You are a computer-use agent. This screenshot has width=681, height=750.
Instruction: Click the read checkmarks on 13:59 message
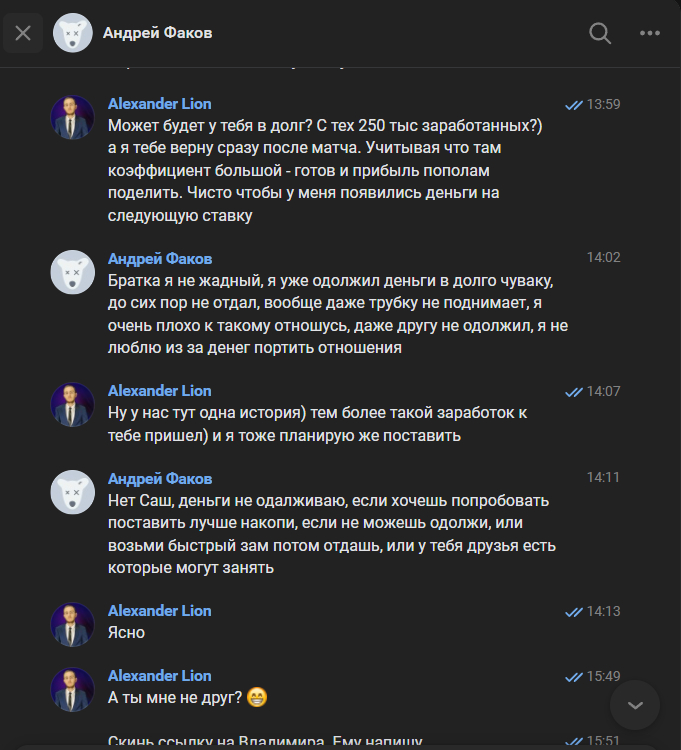pyautogui.click(x=574, y=104)
